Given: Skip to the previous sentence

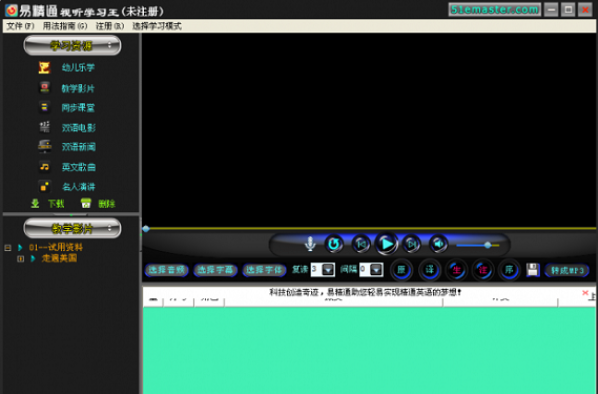Looking at the screenshot, I should (361, 244).
